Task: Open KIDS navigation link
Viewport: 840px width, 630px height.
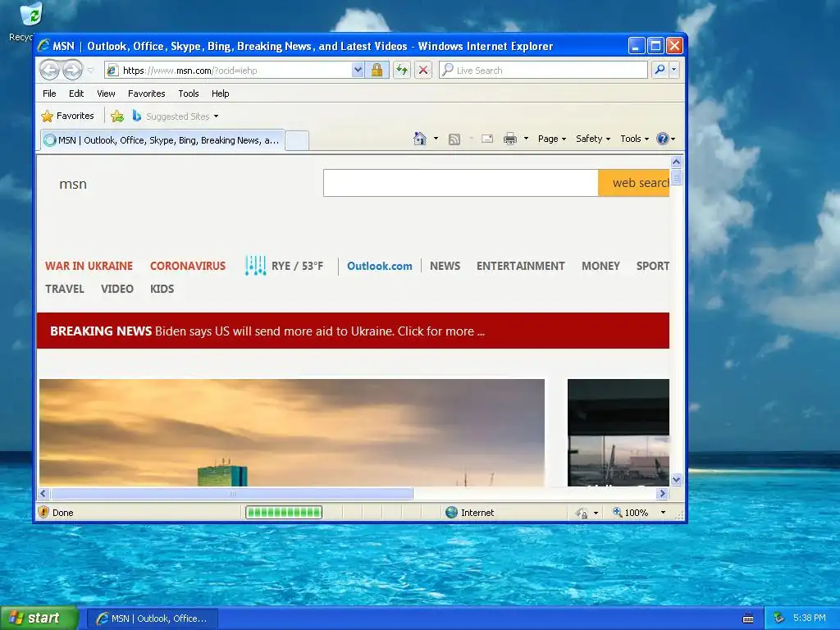Action: tap(162, 289)
